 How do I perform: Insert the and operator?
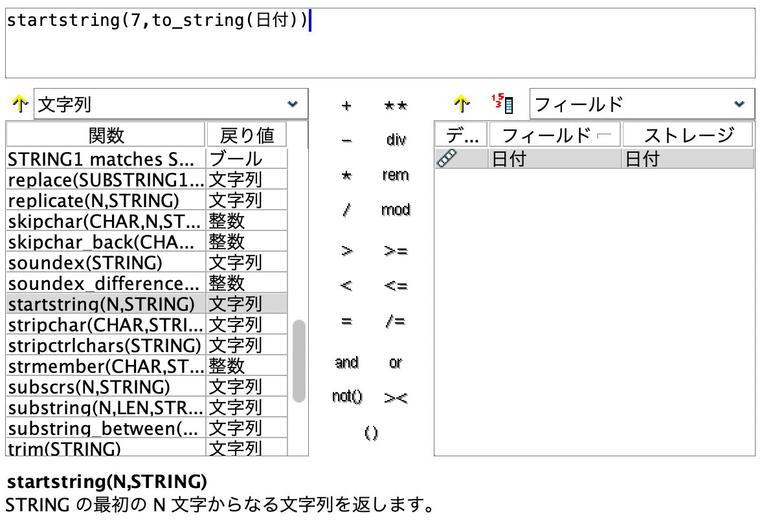[x=346, y=362]
